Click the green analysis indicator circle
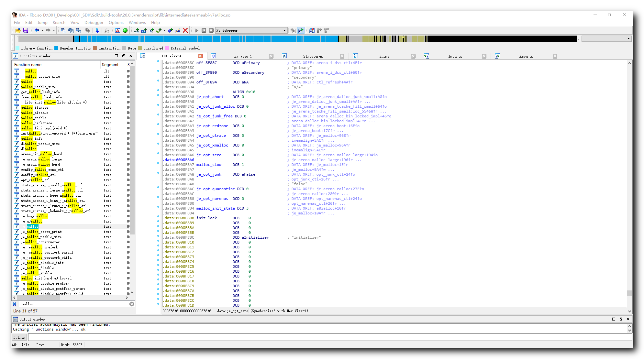The image size is (644, 359). click(x=125, y=30)
